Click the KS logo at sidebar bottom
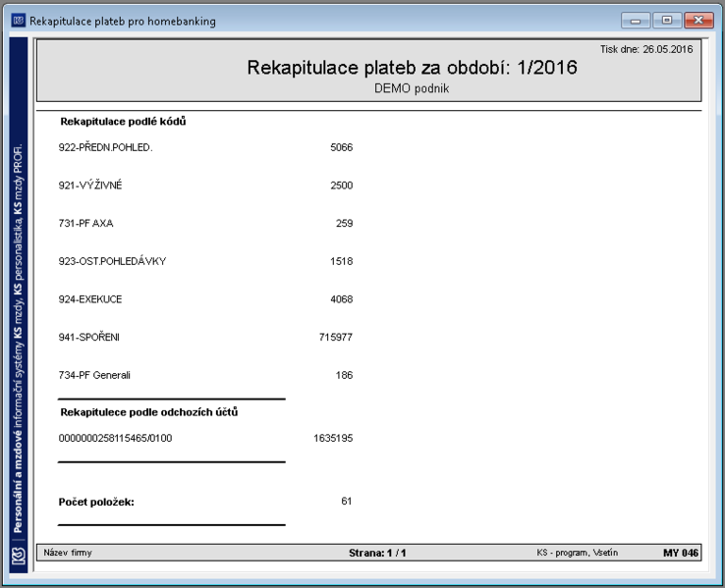725x588 pixels. [19, 556]
